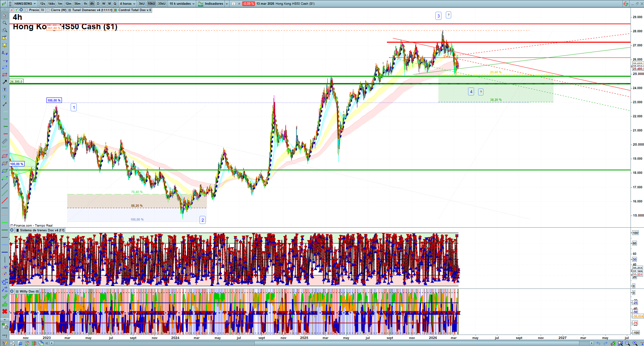Click the green thumbs-up icon
The image size is (644, 346).
[5, 304]
